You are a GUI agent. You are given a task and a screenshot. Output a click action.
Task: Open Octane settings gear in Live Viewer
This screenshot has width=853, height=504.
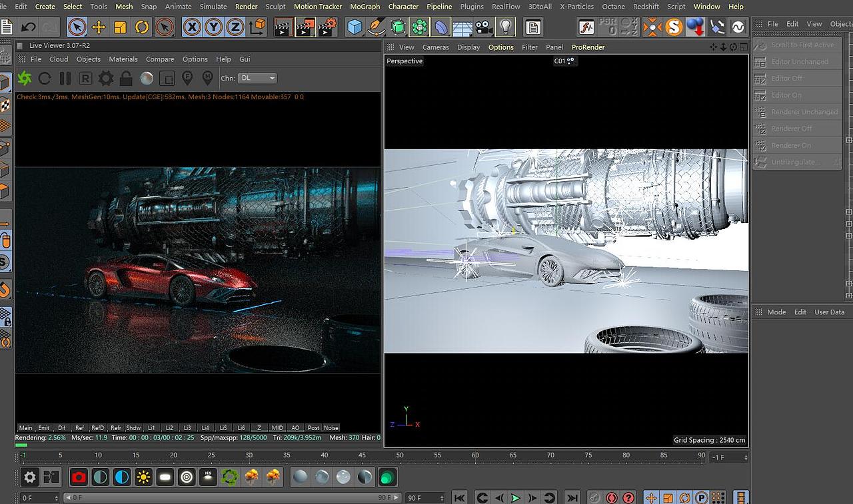105,79
